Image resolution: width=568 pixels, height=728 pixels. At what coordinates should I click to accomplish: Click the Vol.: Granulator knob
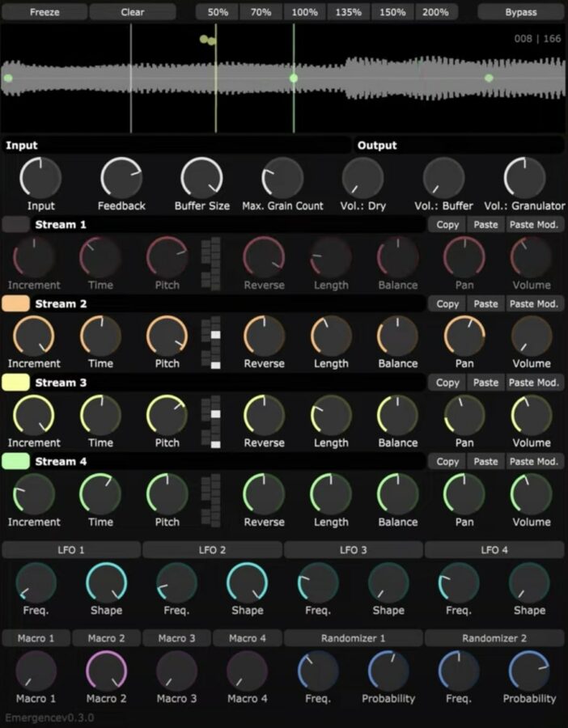click(x=524, y=177)
